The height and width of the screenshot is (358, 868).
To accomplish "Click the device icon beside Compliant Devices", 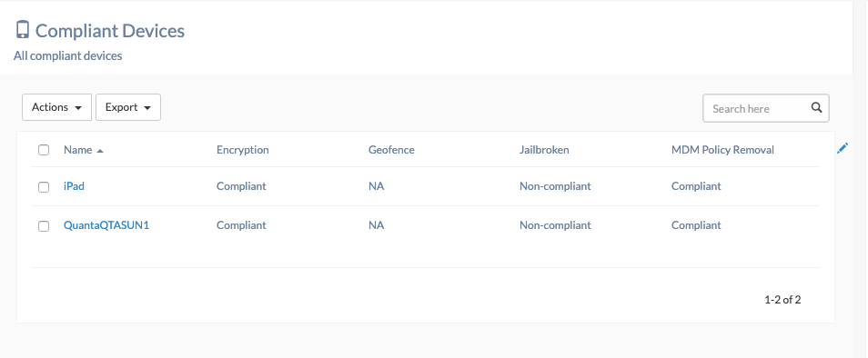I will [x=23, y=30].
